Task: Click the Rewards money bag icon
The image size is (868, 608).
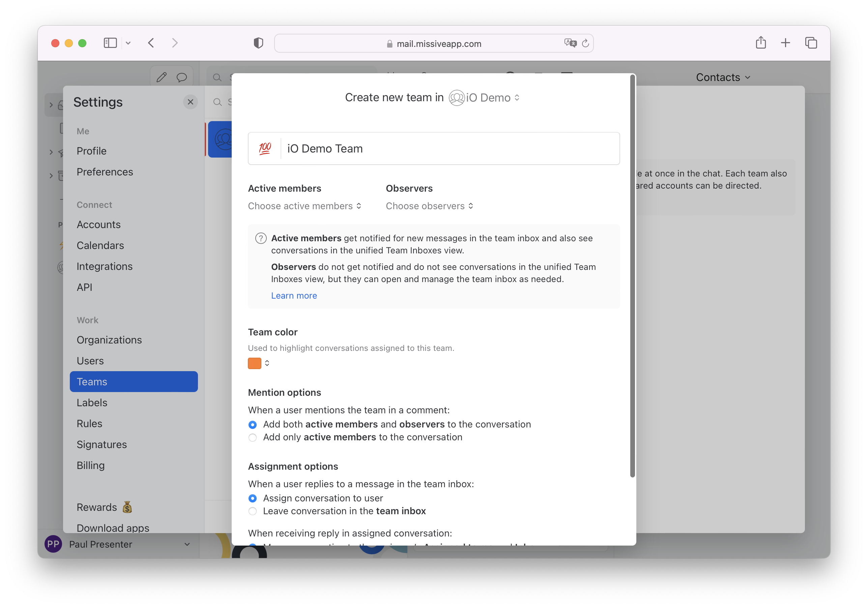Action: point(127,507)
